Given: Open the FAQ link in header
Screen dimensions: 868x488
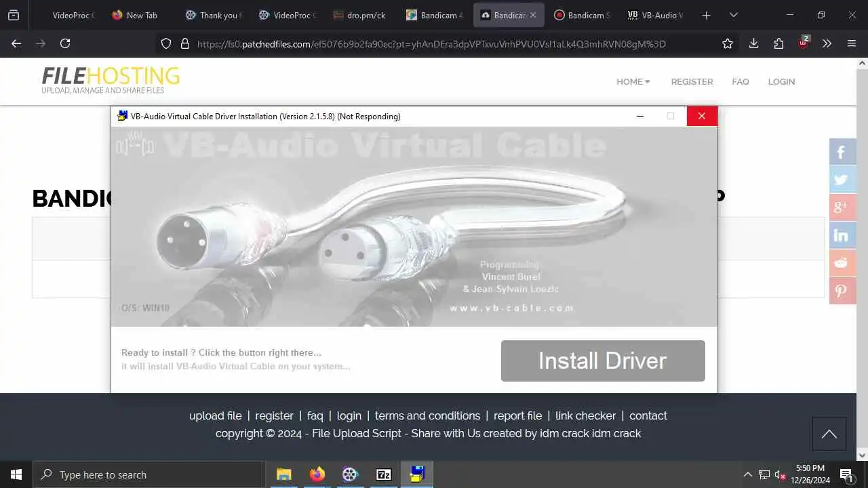Looking at the screenshot, I should point(741,81).
